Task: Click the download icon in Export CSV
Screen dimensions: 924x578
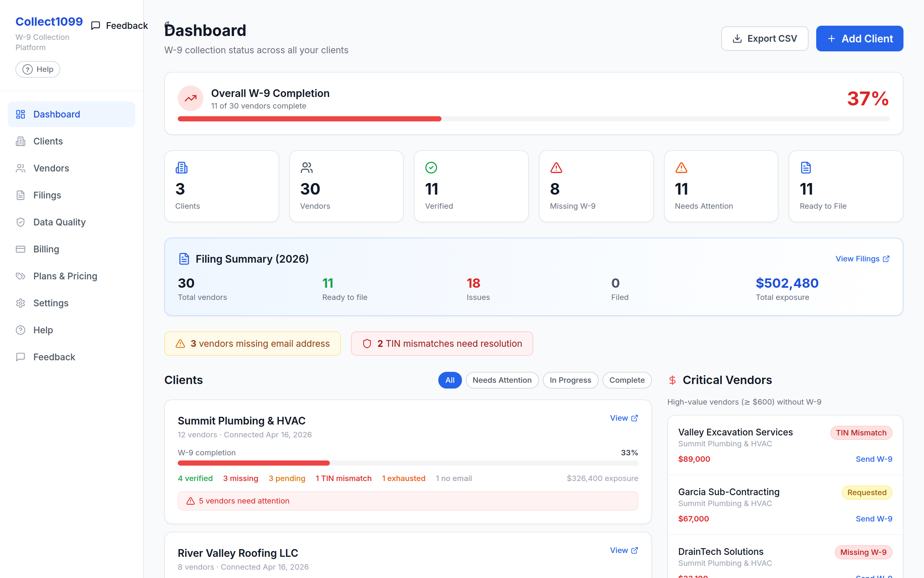Action: (x=737, y=39)
